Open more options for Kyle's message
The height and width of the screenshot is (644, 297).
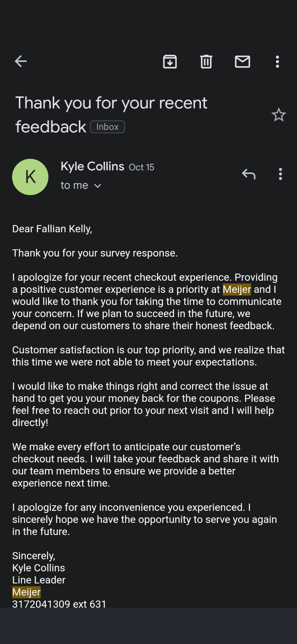280,174
